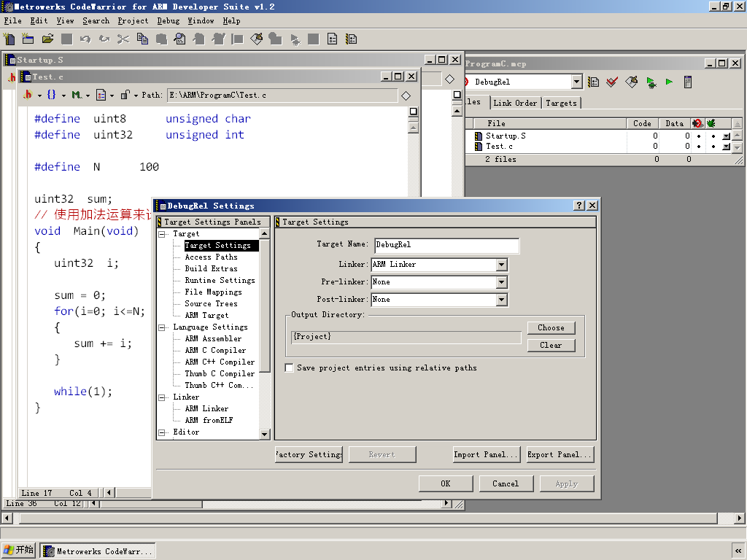
Task: Select ARM Linker panel under Linker node
Action: (x=206, y=408)
